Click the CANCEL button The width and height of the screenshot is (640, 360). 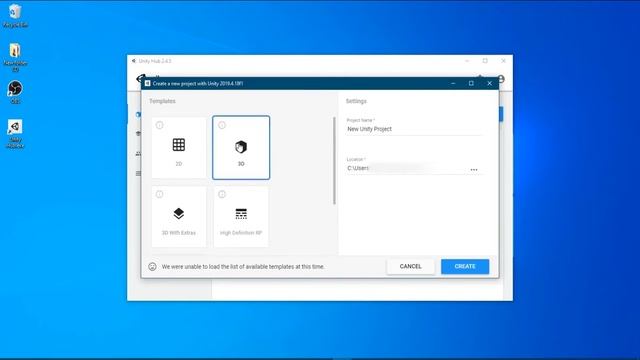point(411,267)
